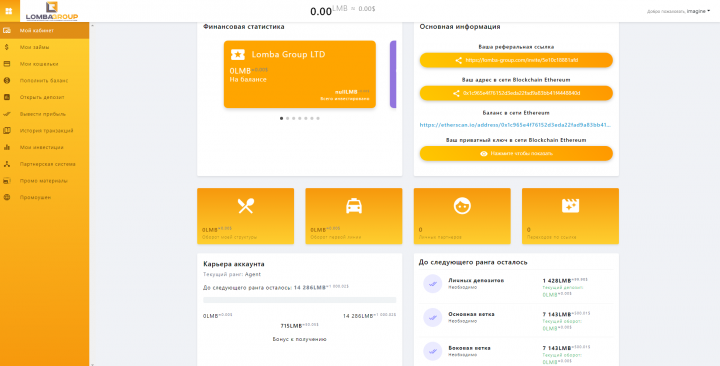Viewport: 720px width, 366px height.
Task: Click the check icon beside Личных депозитов
Action: (x=433, y=284)
